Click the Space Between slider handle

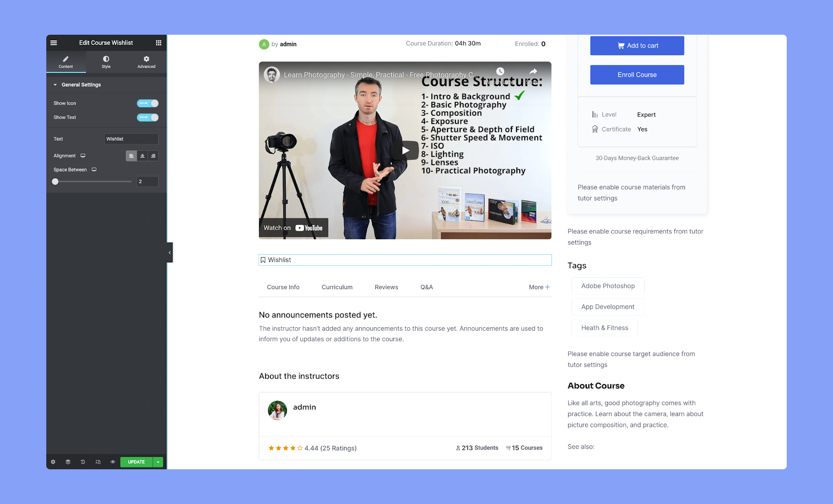[55, 181]
